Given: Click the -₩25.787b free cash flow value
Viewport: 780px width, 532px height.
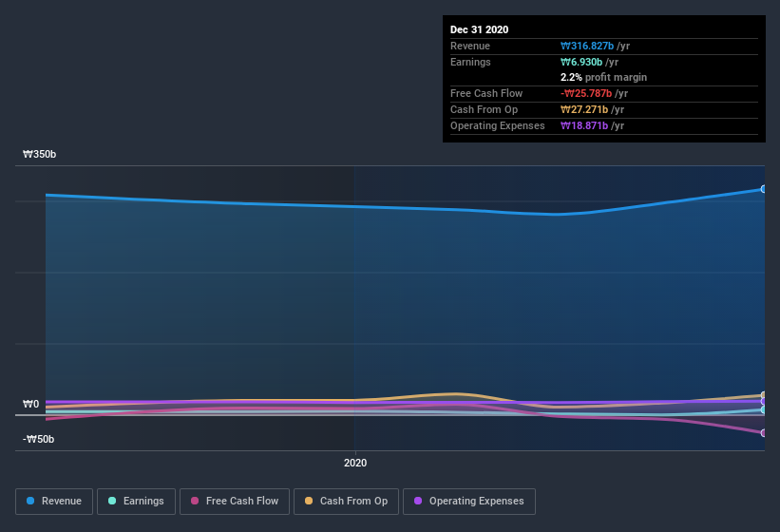Looking at the screenshot, I should [x=586, y=93].
